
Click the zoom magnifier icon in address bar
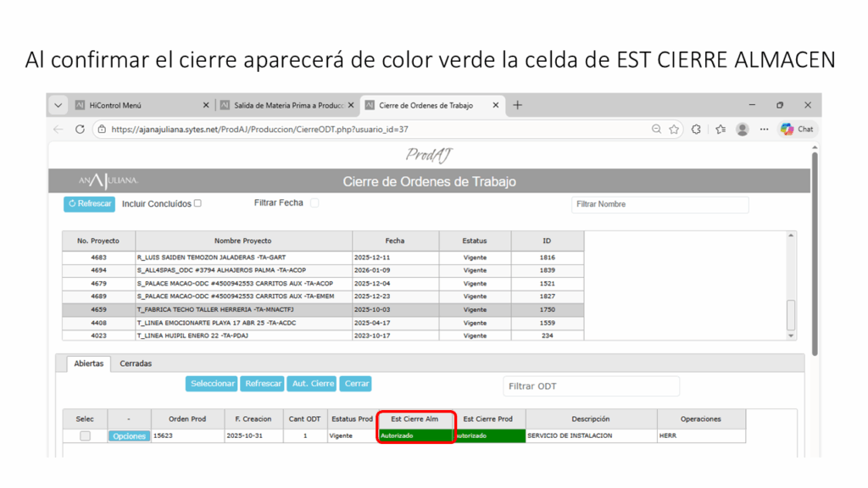click(656, 130)
